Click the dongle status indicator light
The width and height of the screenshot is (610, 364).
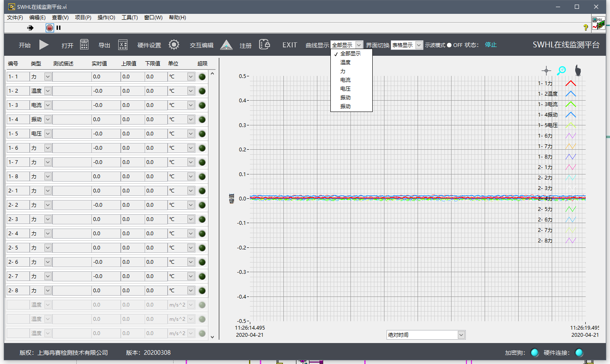(535, 353)
